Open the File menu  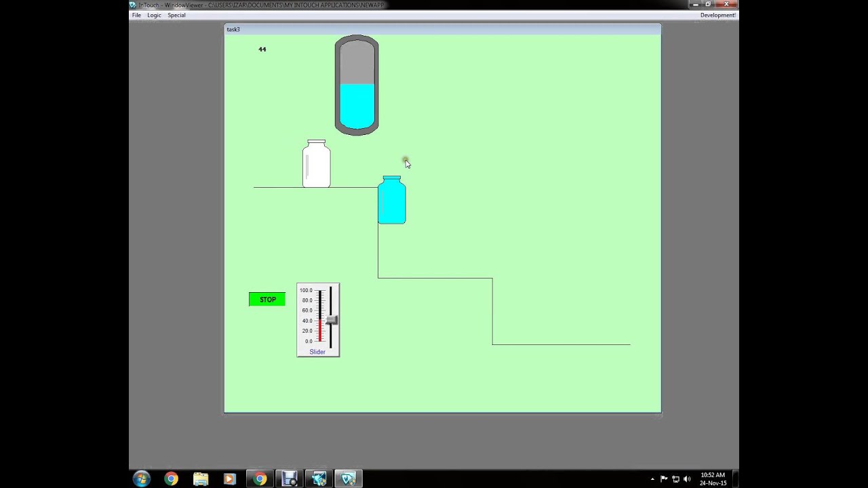[136, 15]
